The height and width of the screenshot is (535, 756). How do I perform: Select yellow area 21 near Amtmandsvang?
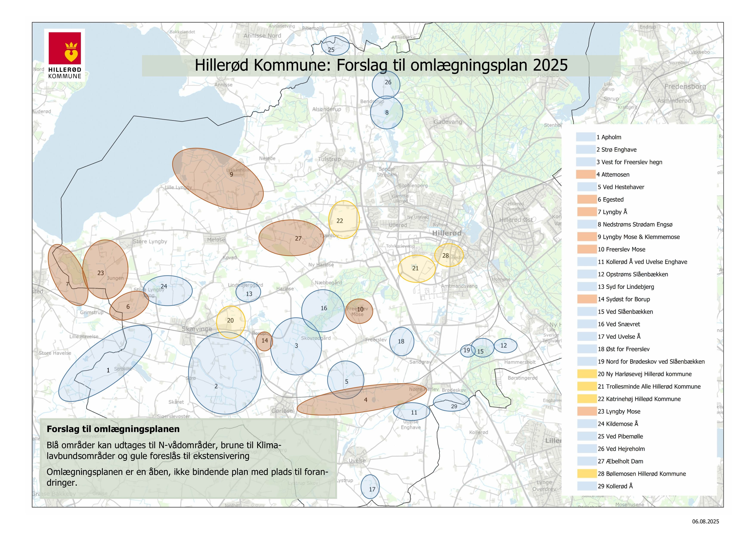point(417,269)
